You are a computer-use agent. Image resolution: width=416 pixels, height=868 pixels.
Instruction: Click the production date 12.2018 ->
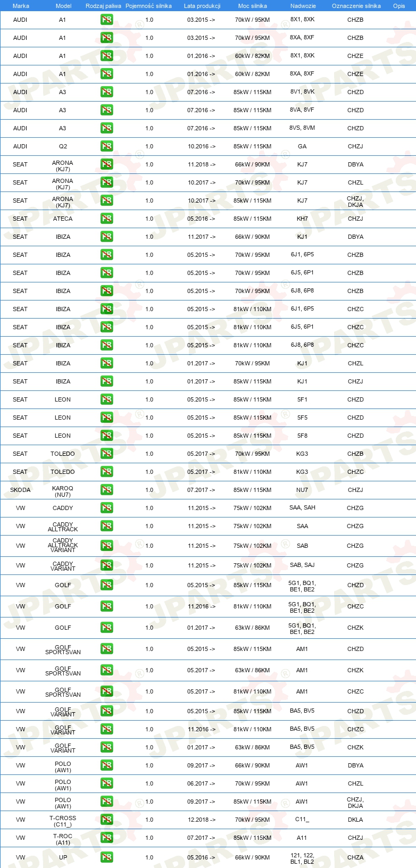pos(202,820)
